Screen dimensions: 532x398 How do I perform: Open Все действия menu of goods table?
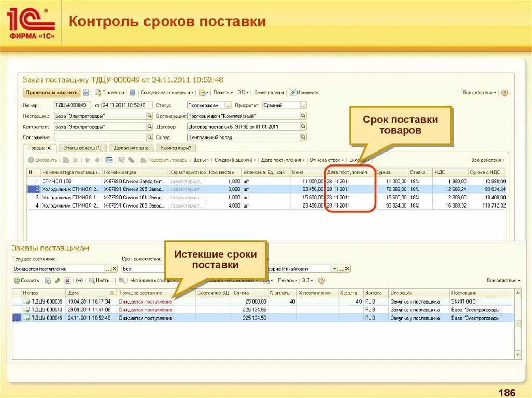488,160
